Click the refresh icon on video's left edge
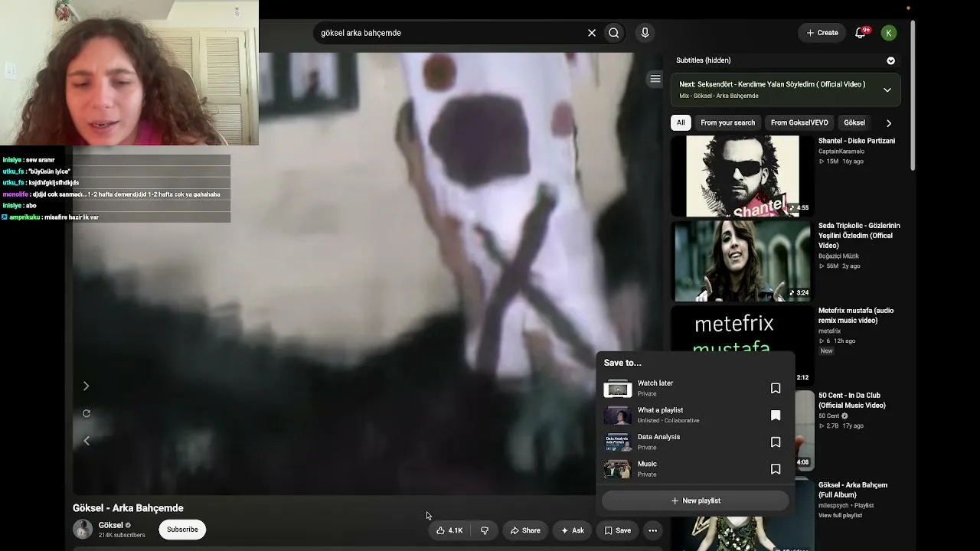 [87, 413]
